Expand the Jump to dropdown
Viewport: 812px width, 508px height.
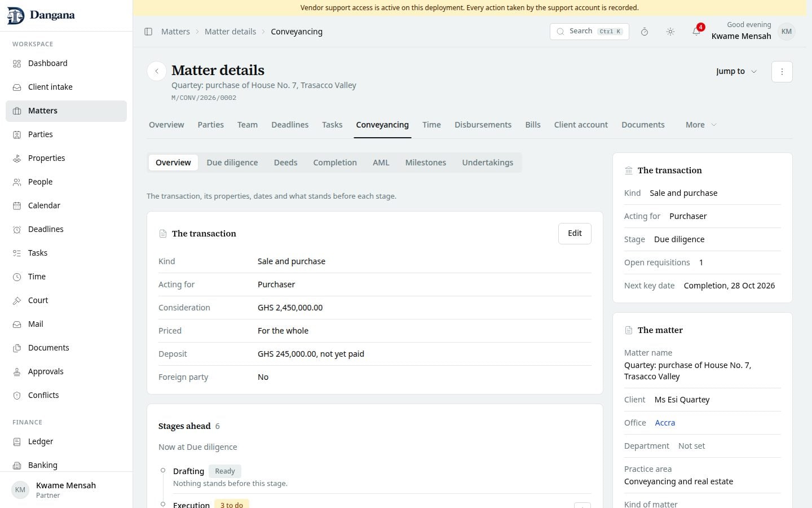736,72
